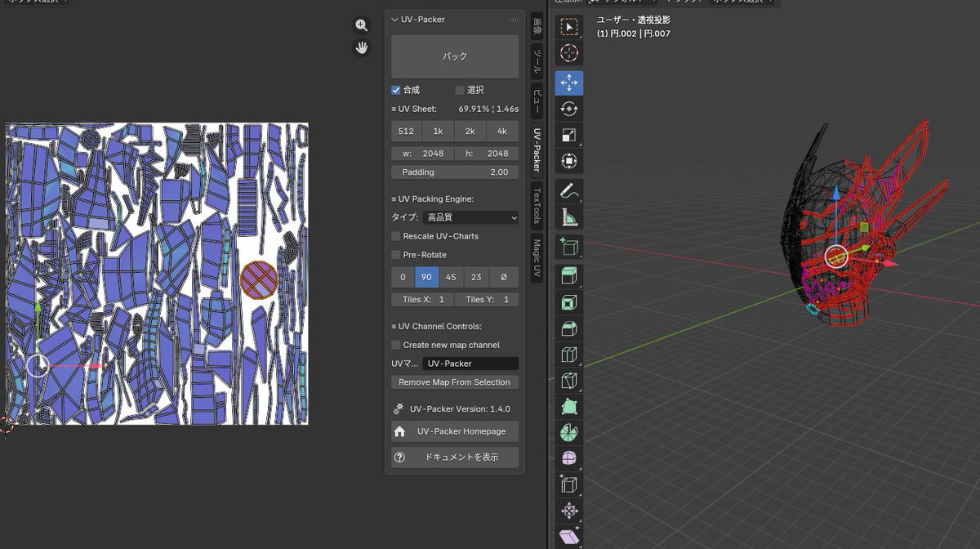Screen dimensions: 980x549
Task: Click the UV-Packer panel drag handle dots
Action: tap(514, 20)
